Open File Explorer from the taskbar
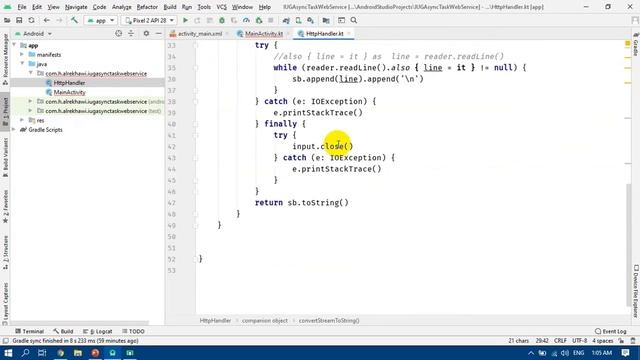The width and height of the screenshot is (640, 360). click(x=78, y=353)
